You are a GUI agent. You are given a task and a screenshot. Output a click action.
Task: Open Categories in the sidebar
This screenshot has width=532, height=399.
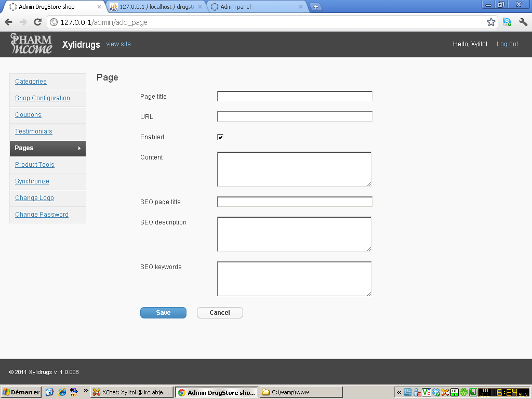point(31,82)
